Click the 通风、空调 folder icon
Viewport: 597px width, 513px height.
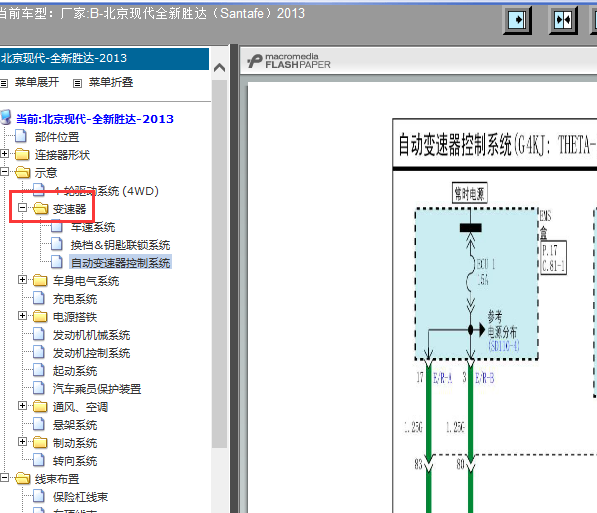tap(40, 406)
